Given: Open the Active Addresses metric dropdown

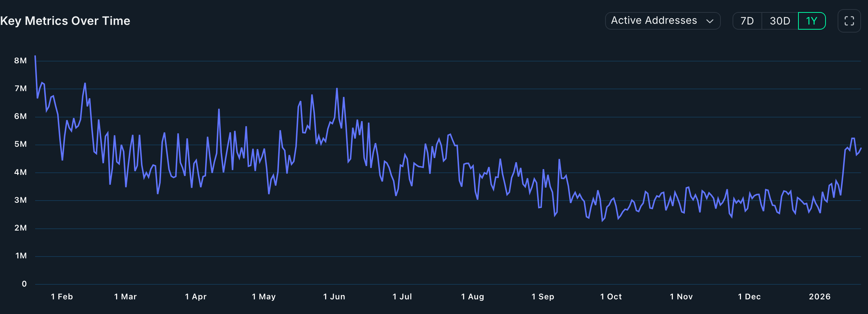Looking at the screenshot, I should click(663, 21).
